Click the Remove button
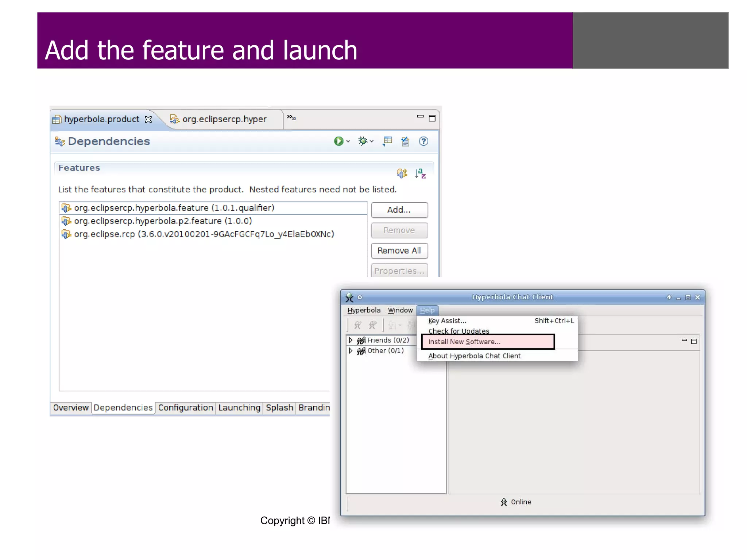The height and width of the screenshot is (560, 747). pos(399,230)
